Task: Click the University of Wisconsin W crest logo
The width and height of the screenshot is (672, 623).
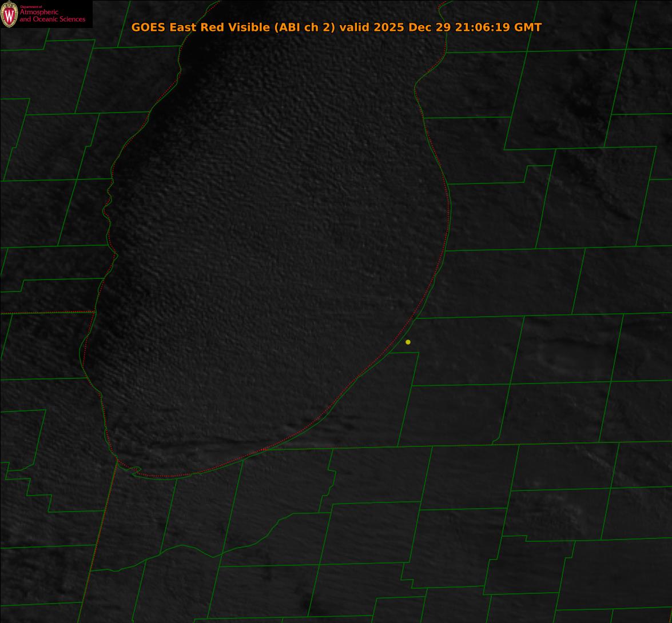Action: (x=9, y=14)
